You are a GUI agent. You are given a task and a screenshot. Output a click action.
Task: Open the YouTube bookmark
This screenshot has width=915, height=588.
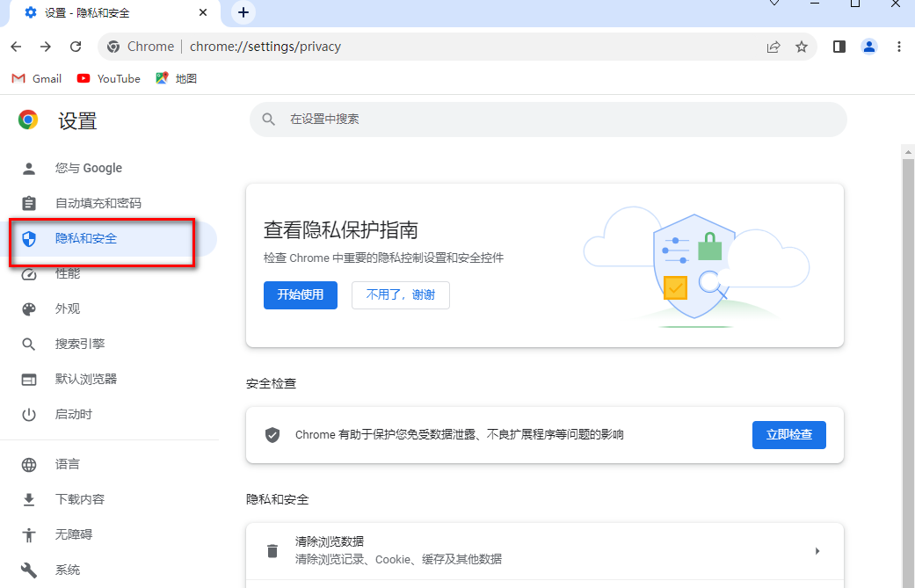(x=108, y=79)
